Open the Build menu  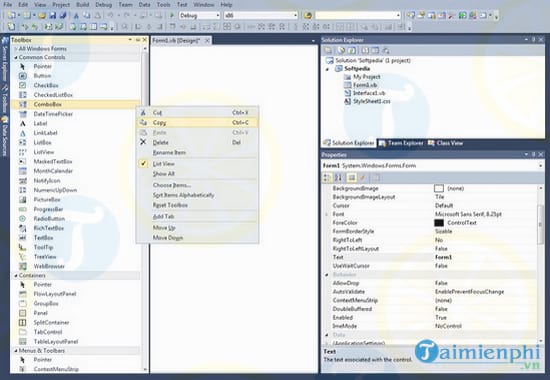point(82,5)
